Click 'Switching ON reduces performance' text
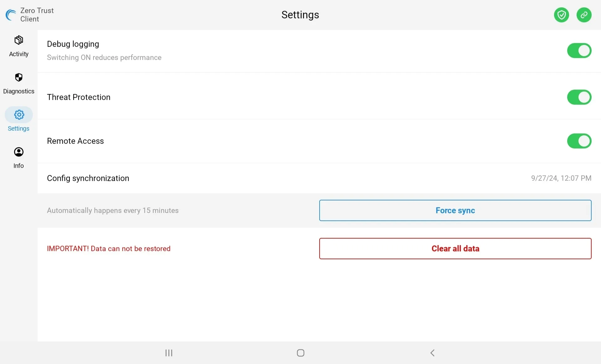Image resolution: width=601 pixels, height=364 pixels. [104, 58]
